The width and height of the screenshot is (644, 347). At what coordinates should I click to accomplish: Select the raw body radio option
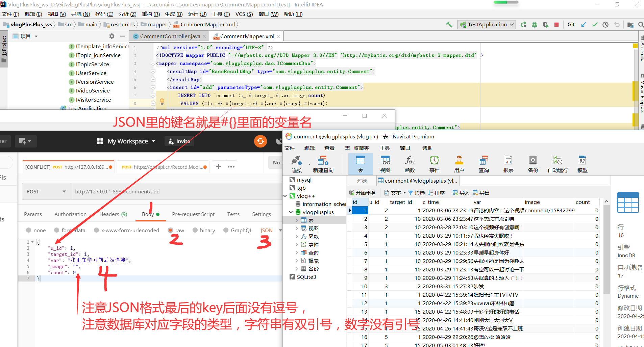171,230
